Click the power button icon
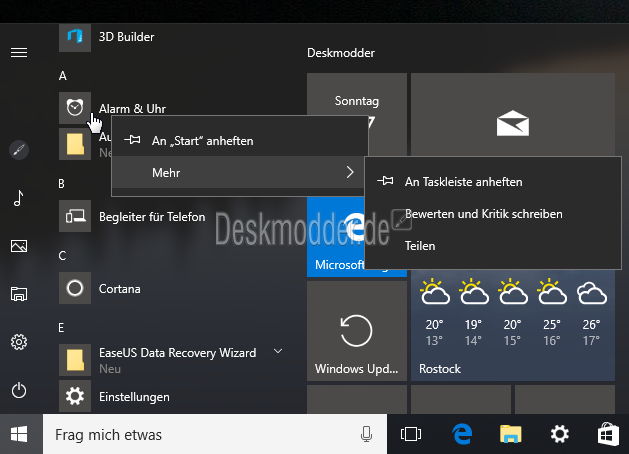The height and width of the screenshot is (454, 629). click(18, 390)
